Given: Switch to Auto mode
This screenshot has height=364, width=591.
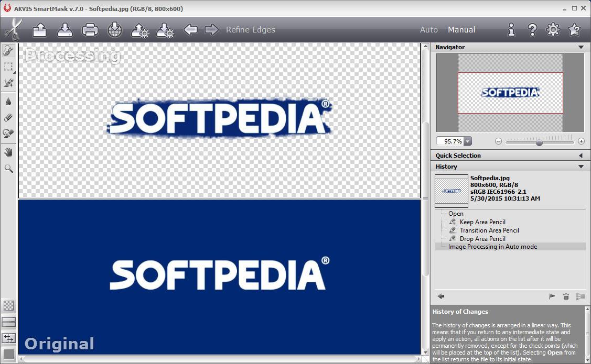Looking at the screenshot, I should [x=429, y=30].
